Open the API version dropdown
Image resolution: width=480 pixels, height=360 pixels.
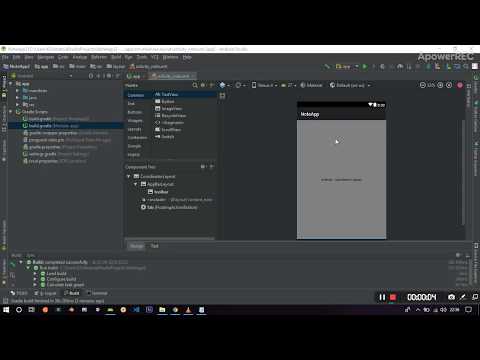point(289,85)
